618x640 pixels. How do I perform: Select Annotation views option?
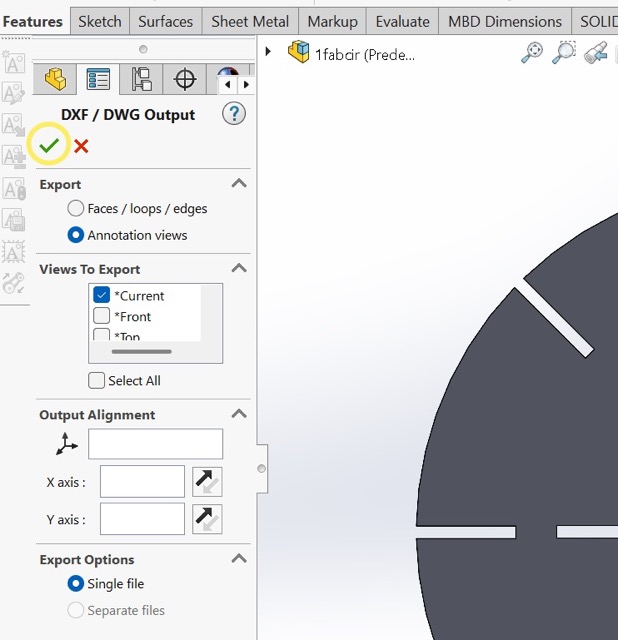(x=76, y=235)
